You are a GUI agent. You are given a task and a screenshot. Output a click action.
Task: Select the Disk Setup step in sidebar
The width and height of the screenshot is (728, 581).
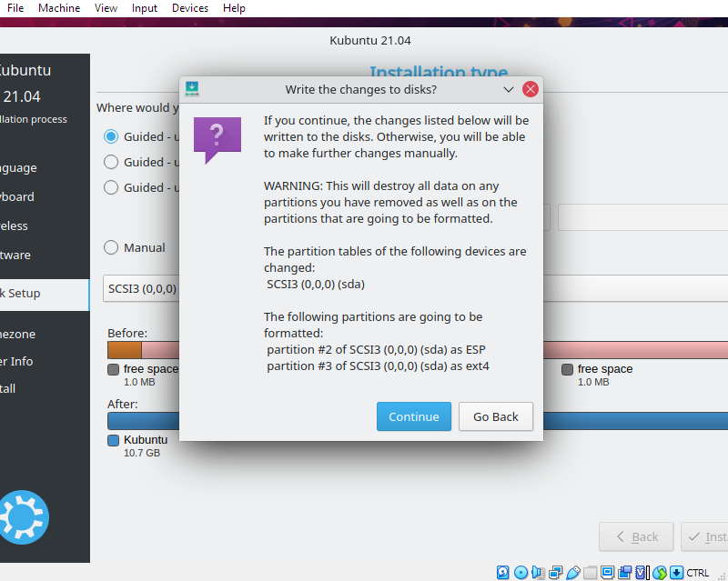[x=45, y=295]
